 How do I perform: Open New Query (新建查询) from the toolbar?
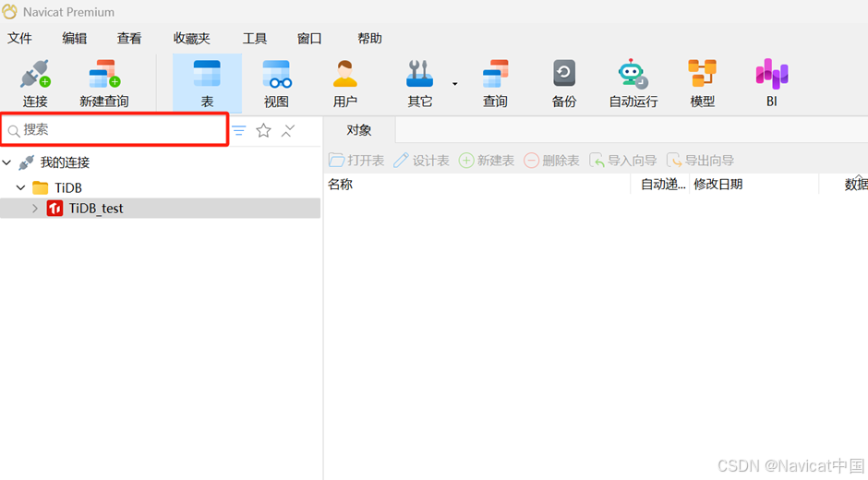(x=104, y=74)
